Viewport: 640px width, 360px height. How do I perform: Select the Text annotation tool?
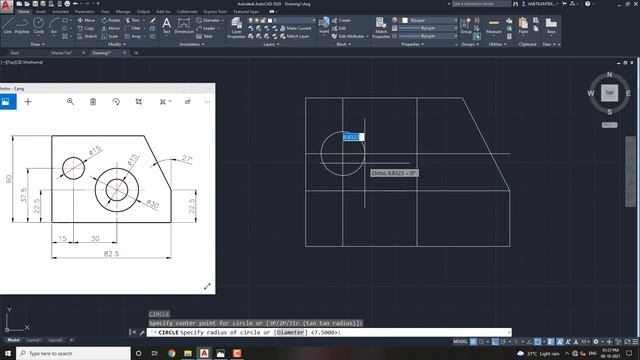(x=166, y=25)
